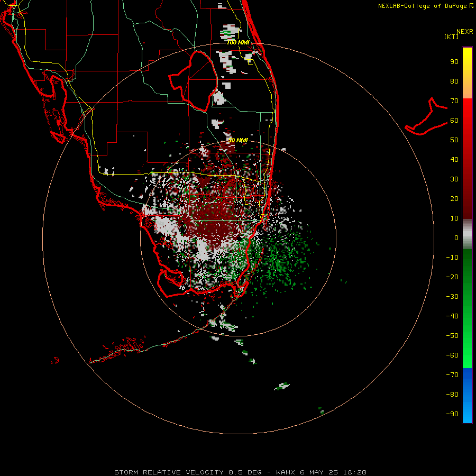
Task: Select the -30 value on the velocity scale
Action: click(x=452, y=297)
